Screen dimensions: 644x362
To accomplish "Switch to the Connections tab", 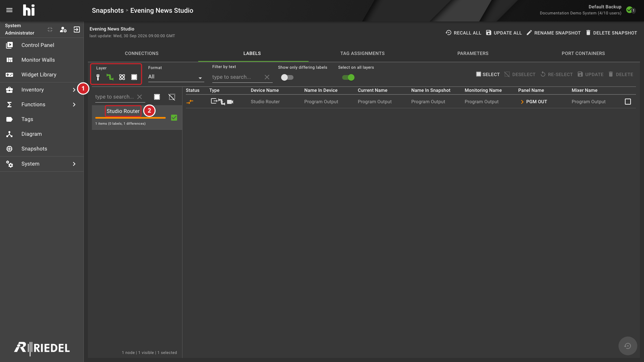I will click(x=142, y=53).
